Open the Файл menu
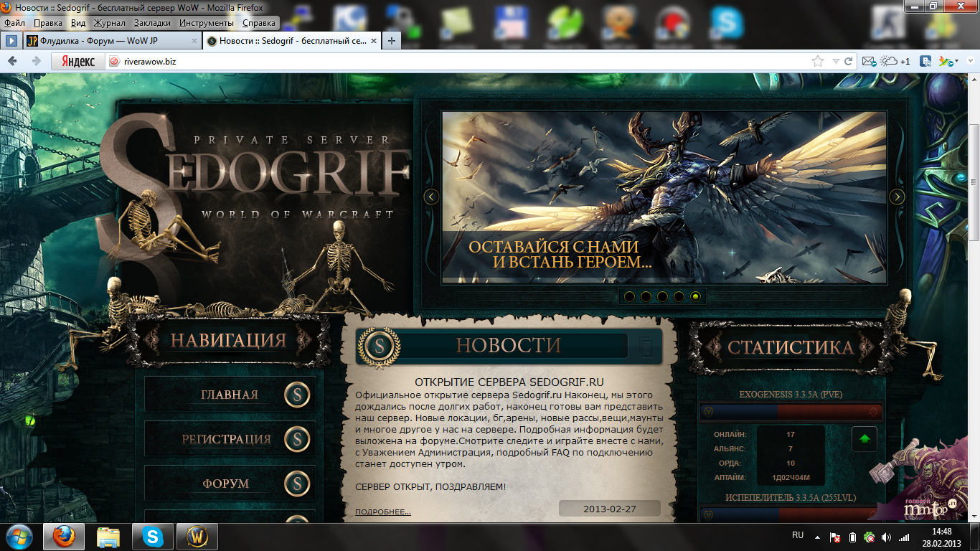 point(14,23)
